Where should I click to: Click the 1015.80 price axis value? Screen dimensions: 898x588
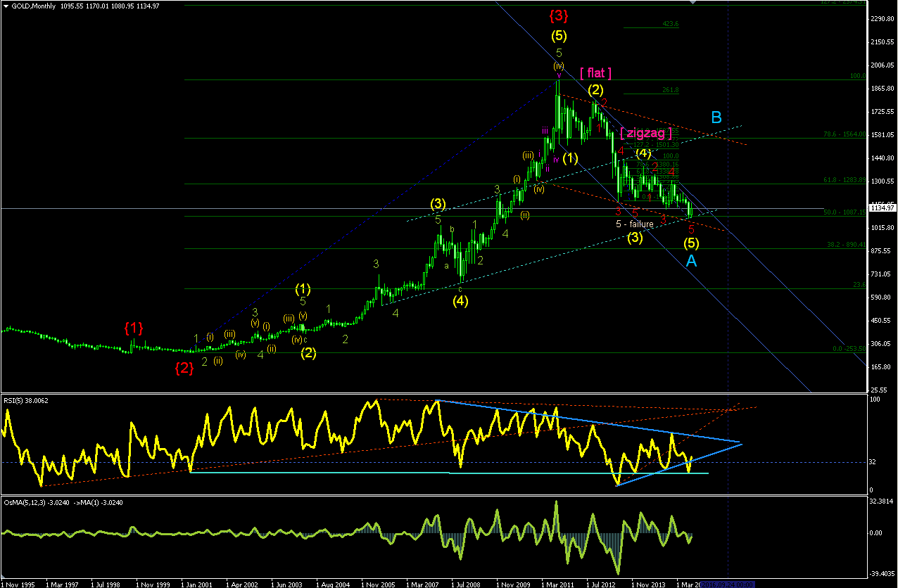point(881,228)
